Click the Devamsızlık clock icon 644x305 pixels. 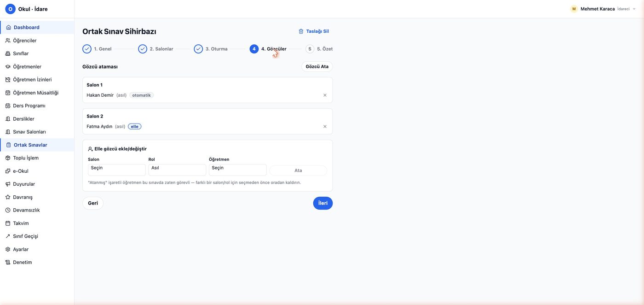click(x=8, y=210)
